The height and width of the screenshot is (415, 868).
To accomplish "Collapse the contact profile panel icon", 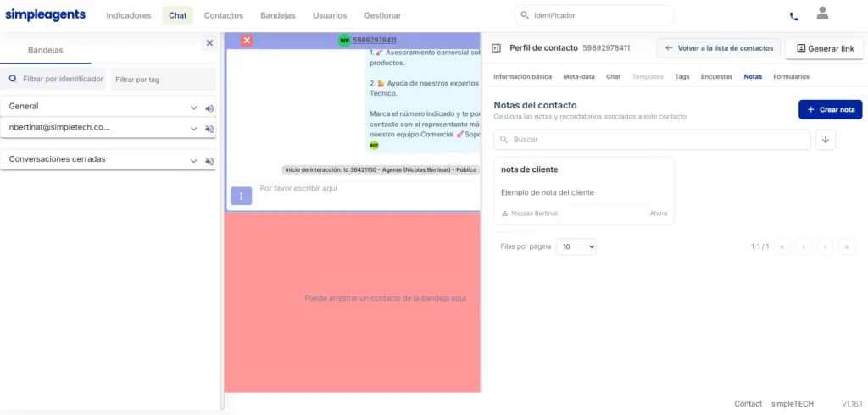I will coord(497,48).
